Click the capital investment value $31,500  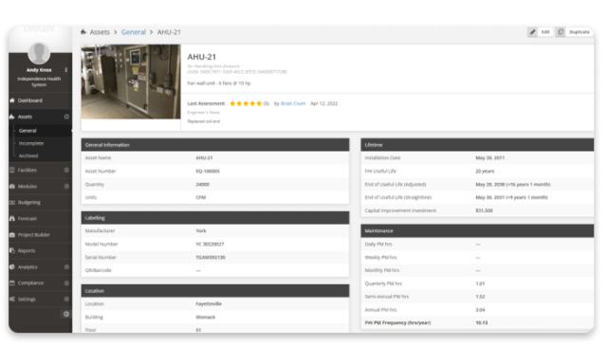[x=484, y=210]
